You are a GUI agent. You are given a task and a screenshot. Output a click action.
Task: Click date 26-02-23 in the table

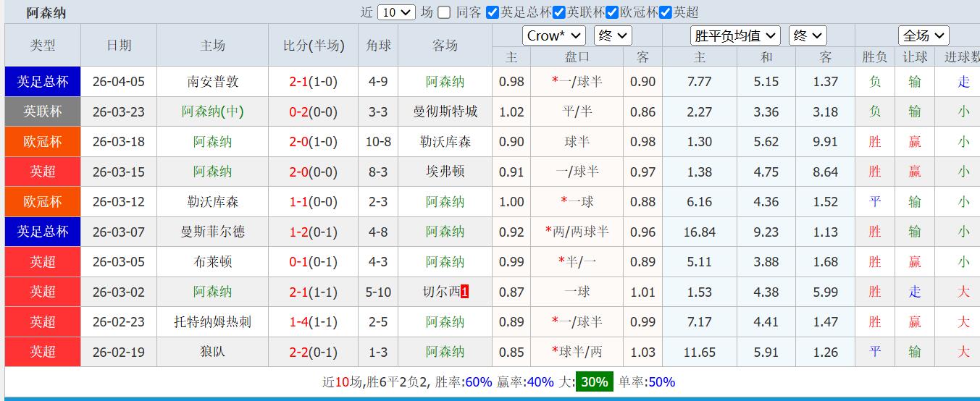pyautogui.click(x=119, y=321)
